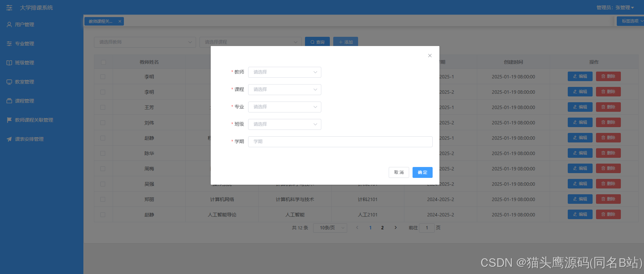Check the box for the 王芳 row

pos(103,107)
